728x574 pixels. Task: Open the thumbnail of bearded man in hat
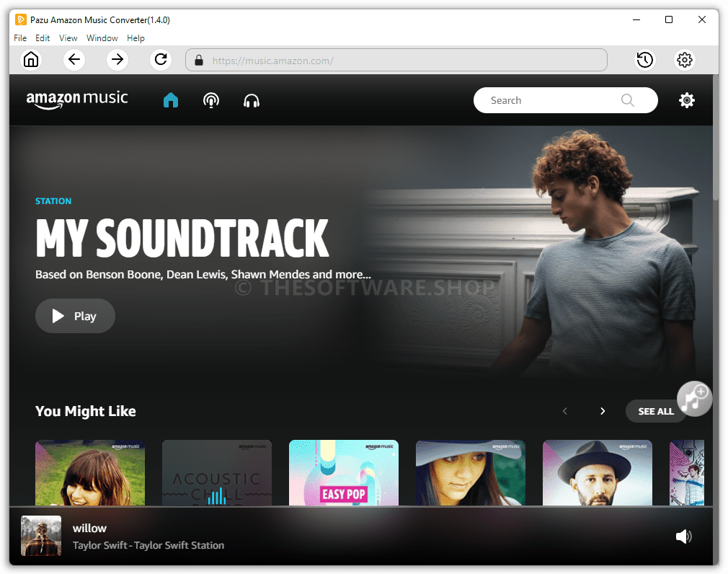(x=597, y=473)
